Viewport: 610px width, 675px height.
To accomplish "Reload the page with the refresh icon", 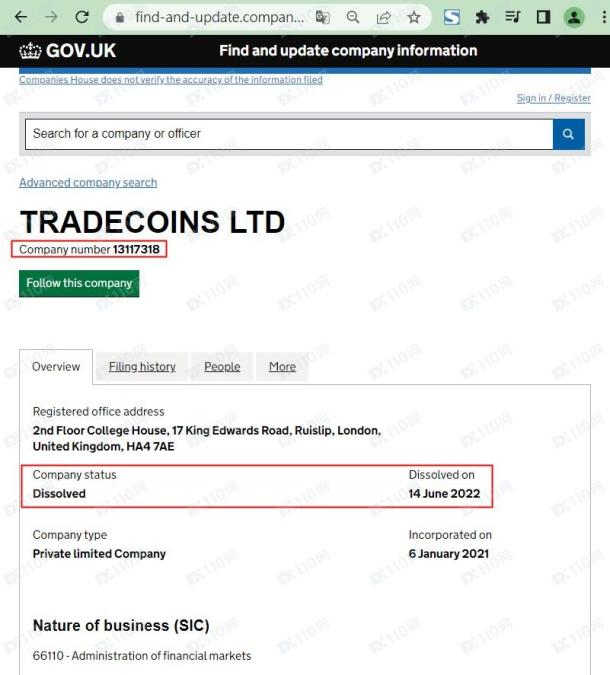I will pyautogui.click(x=82, y=17).
